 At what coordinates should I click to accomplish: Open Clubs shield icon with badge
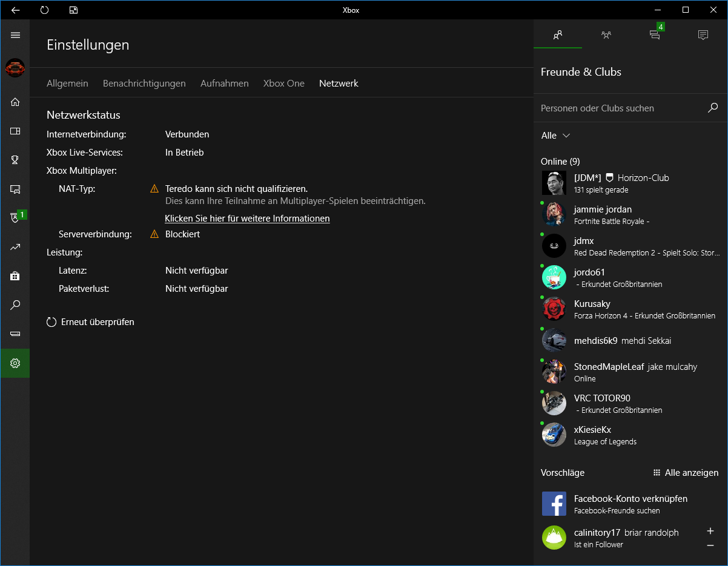click(x=15, y=218)
